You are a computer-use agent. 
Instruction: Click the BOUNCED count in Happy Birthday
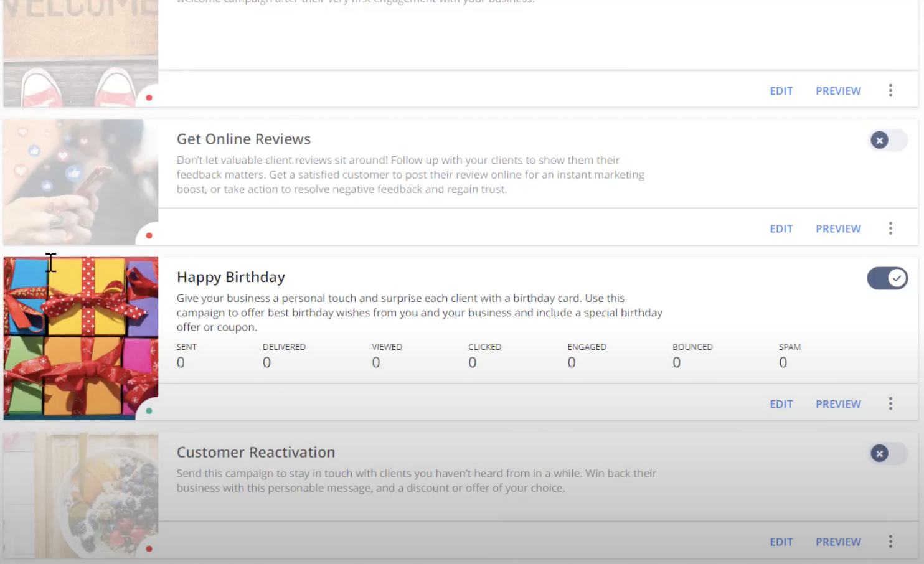pyautogui.click(x=677, y=362)
